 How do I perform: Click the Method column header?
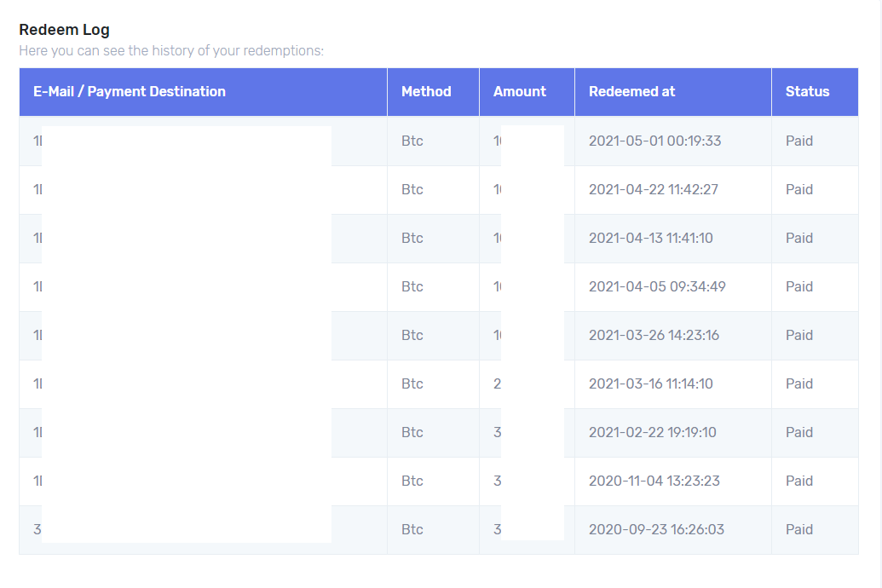[426, 91]
